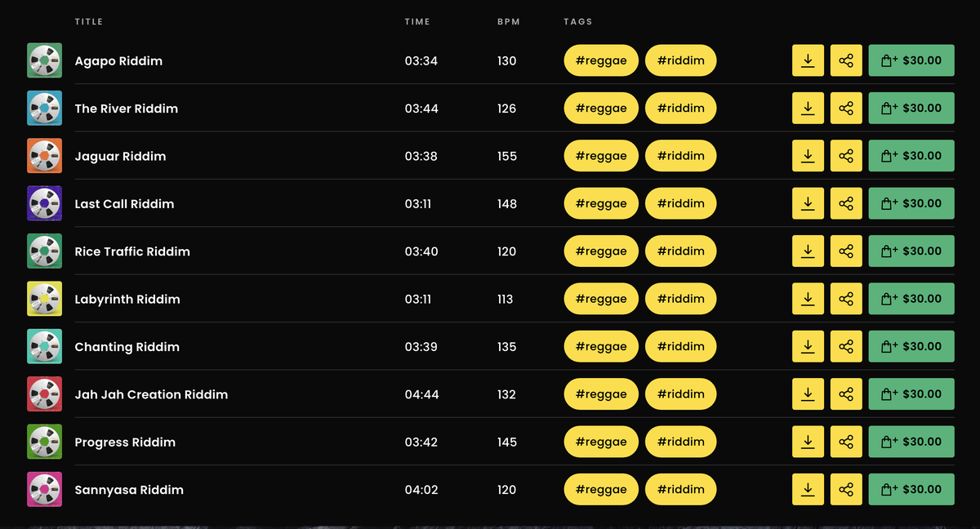The image size is (980, 529).
Task: Play the Agapo Riddim green reel thumbnail
Action: coord(44,60)
